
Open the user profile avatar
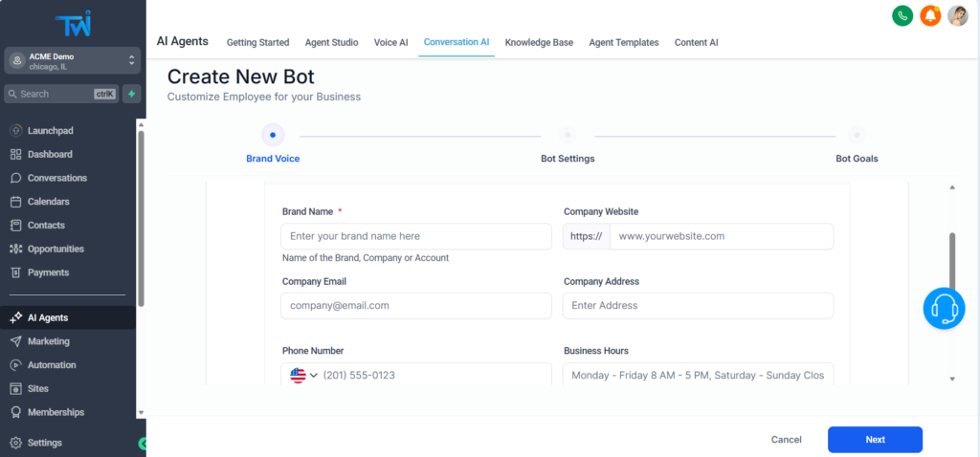point(957,15)
